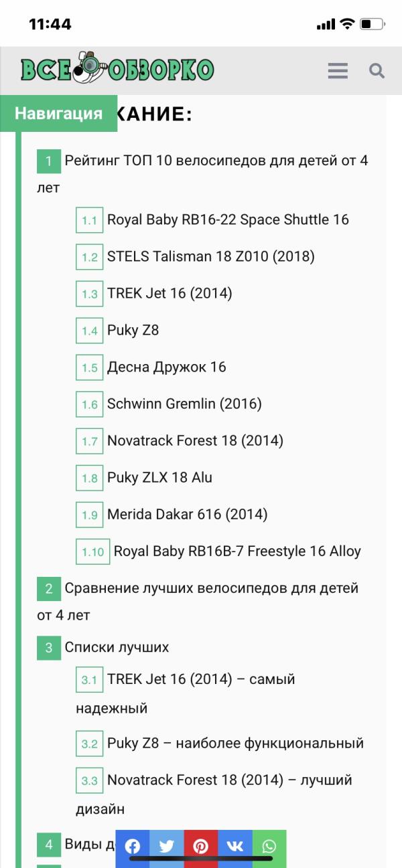Open the Навигация side tab

coord(58,113)
